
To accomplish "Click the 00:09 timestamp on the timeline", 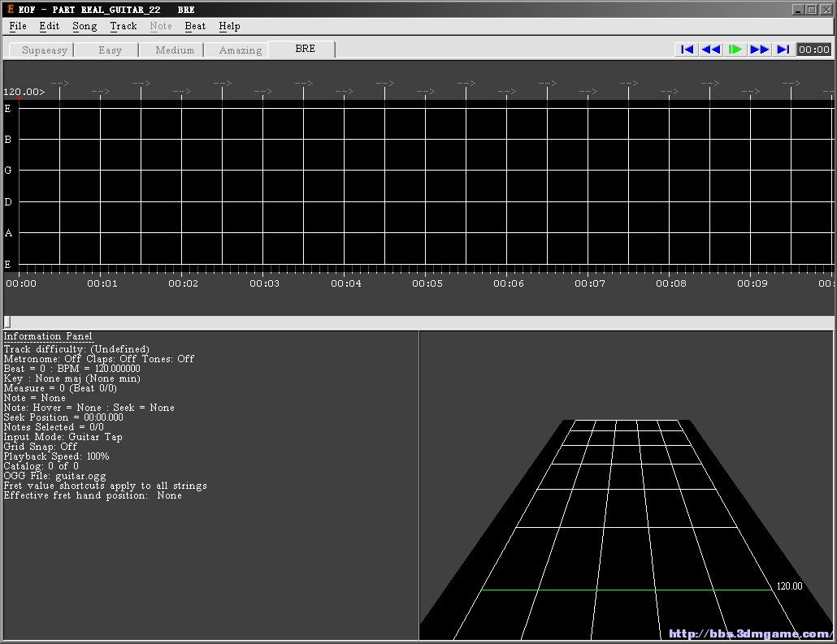I will click(752, 283).
